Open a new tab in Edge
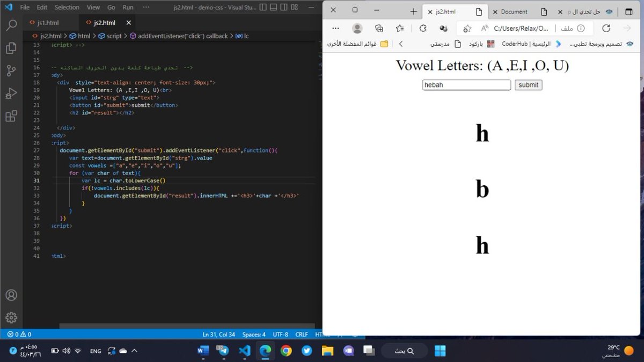 tap(413, 12)
